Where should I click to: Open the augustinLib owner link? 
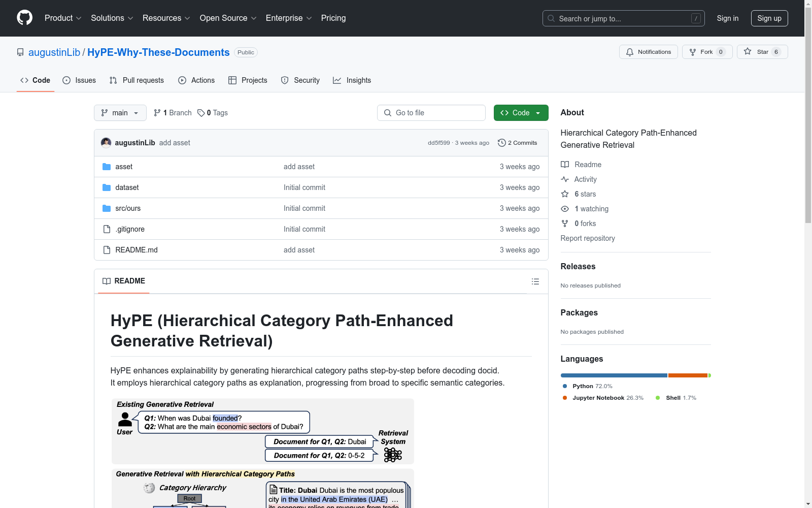tap(54, 52)
